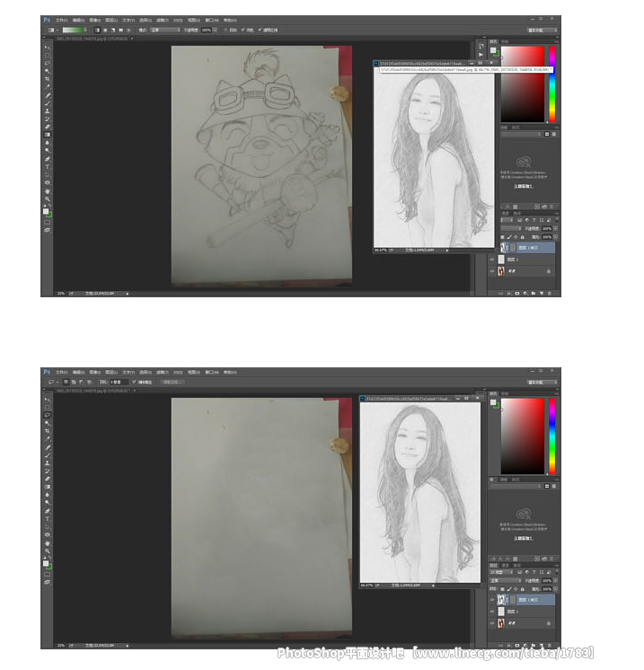Image resolution: width=644 pixels, height=670 pixels.
Task: Open workspace switcher dropdown in blank paper window
Action: coord(542,382)
